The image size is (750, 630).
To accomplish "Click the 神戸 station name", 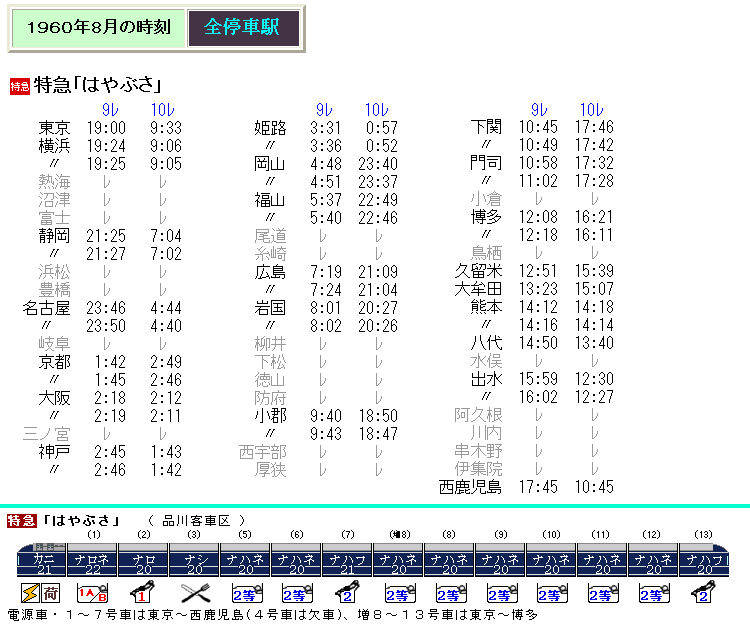I will tap(54, 452).
